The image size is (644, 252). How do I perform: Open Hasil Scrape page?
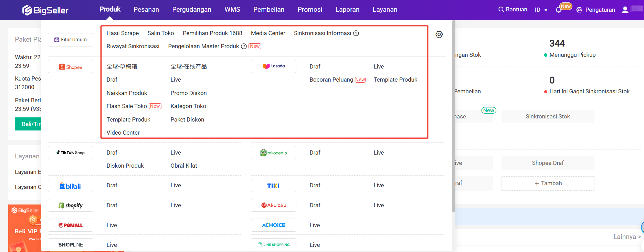(x=123, y=33)
